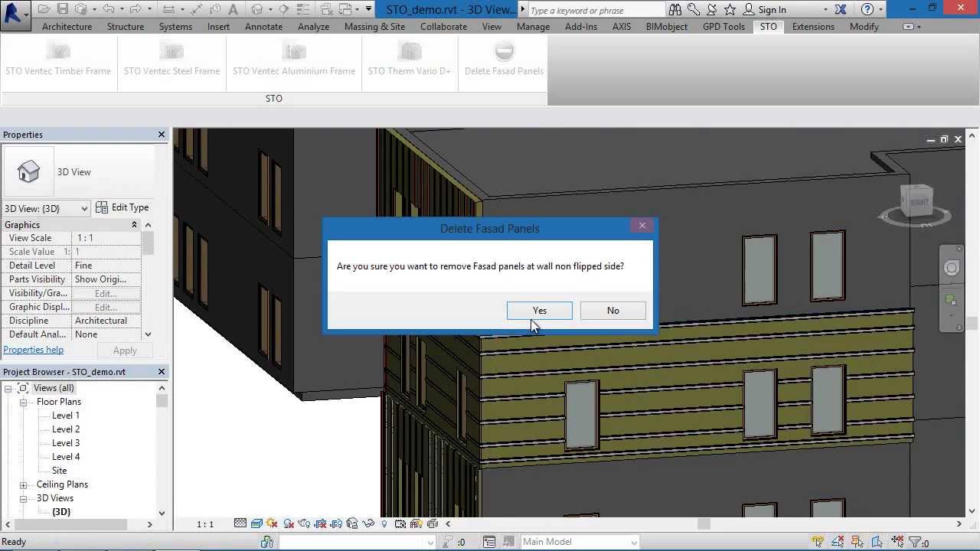The width and height of the screenshot is (980, 551).
Task: Close the Project Browser panel
Action: point(162,372)
